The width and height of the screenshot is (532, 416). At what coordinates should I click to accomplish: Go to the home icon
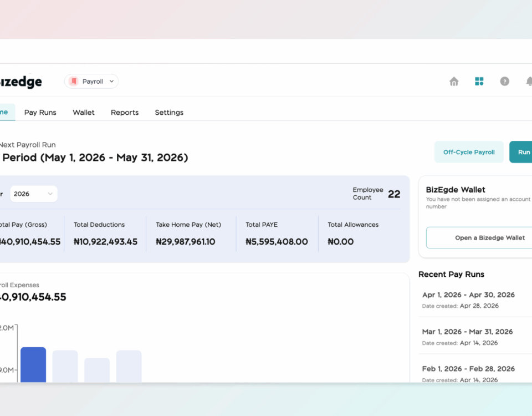coord(454,82)
